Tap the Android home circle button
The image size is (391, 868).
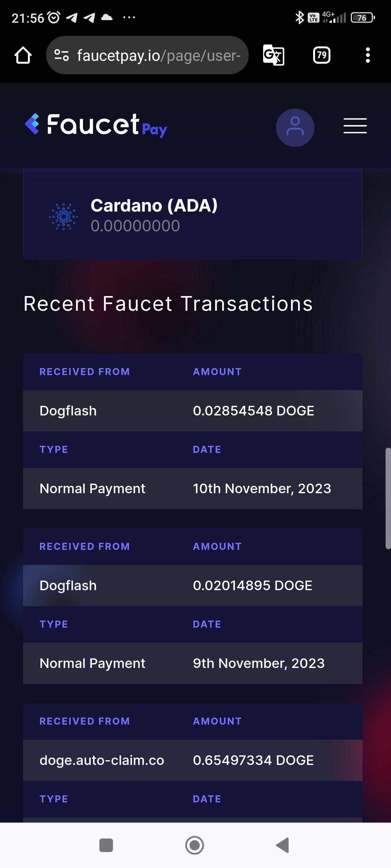tap(195, 845)
